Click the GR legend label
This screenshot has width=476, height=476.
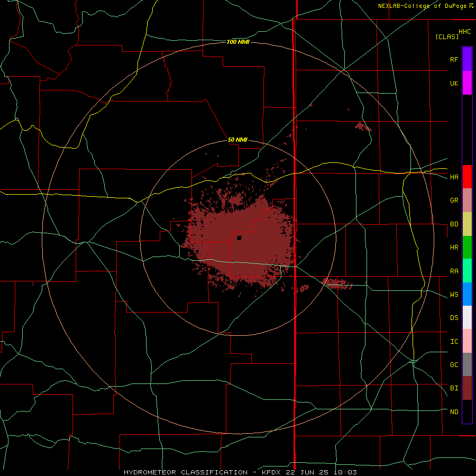pyautogui.click(x=454, y=200)
